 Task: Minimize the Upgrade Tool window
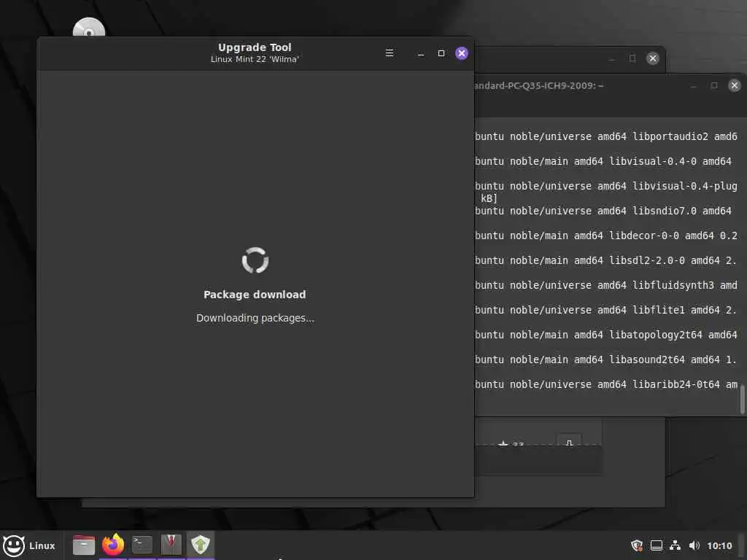click(x=421, y=53)
